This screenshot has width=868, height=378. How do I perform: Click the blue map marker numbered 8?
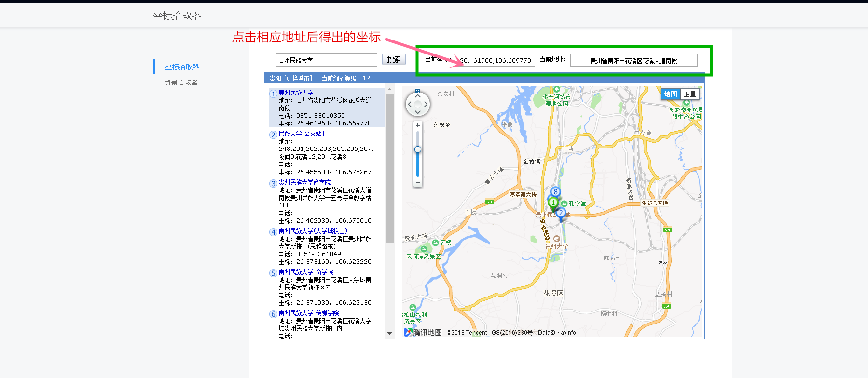[555, 192]
